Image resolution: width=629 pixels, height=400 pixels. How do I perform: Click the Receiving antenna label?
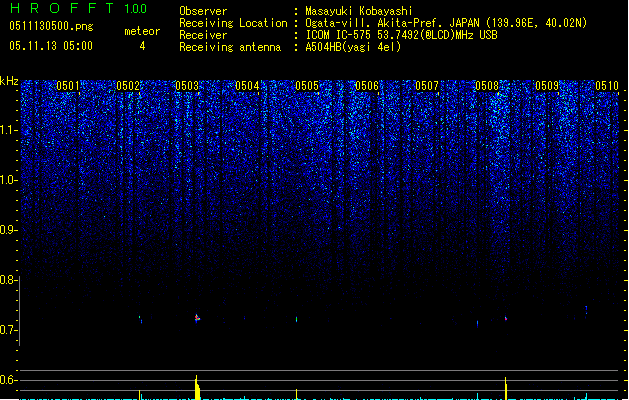click(230, 47)
